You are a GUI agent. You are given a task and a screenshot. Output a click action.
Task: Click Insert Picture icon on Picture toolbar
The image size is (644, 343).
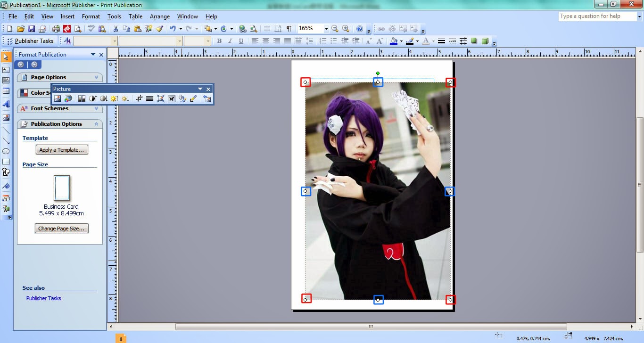point(58,98)
